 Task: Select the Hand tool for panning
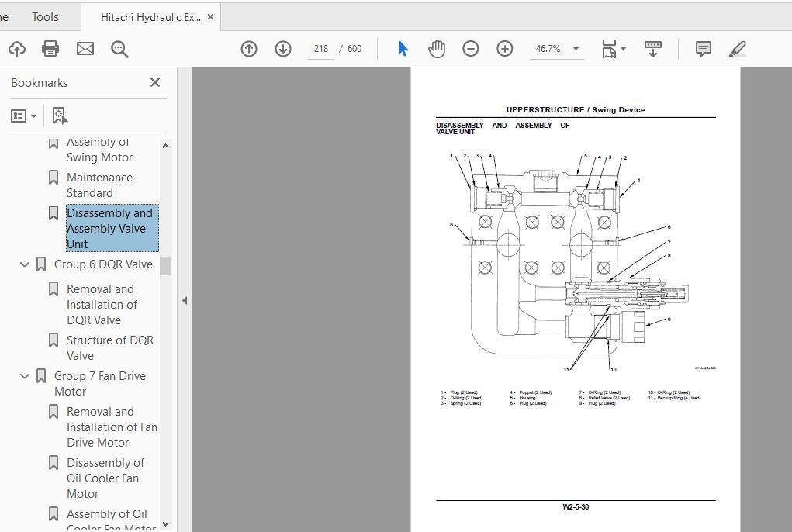point(437,48)
